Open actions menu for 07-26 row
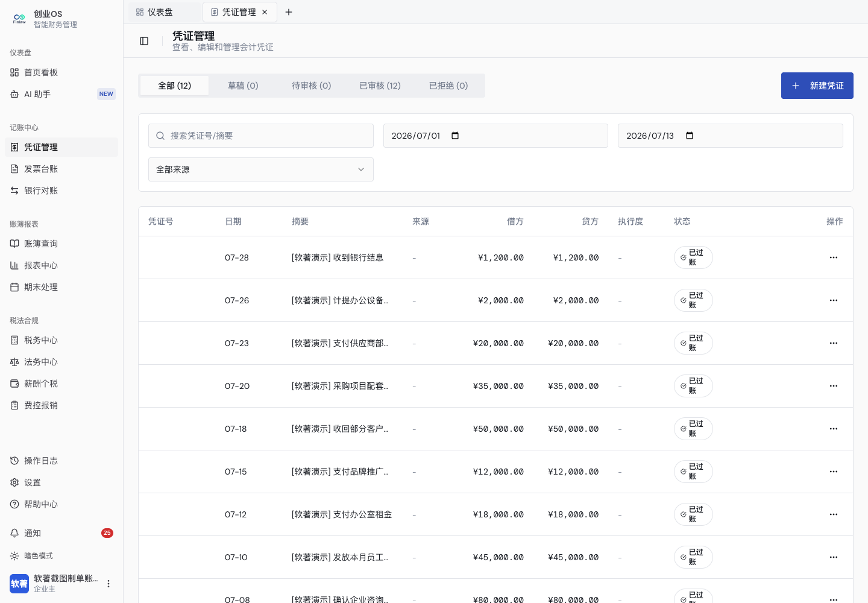 (834, 300)
